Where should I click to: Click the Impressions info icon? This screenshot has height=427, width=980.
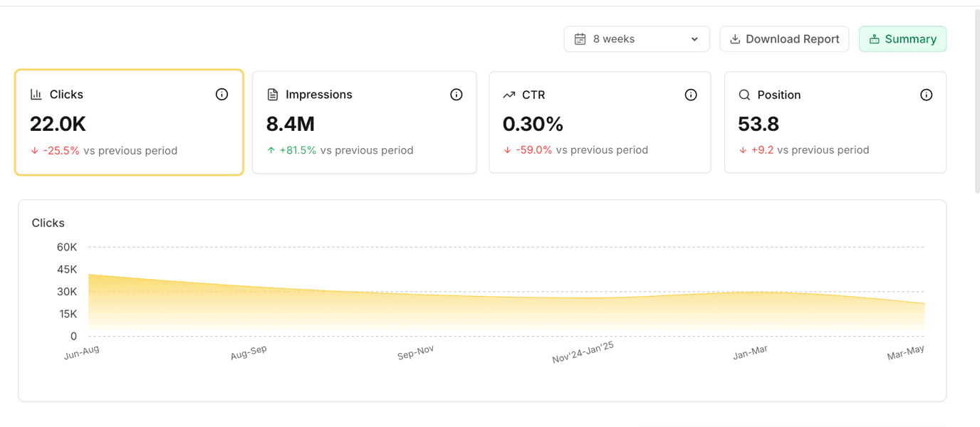457,95
